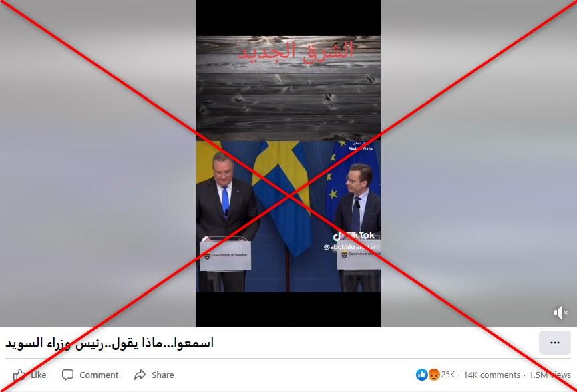577x392 pixels.
Task: Click the Comment button text
Action: (x=99, y=375)
